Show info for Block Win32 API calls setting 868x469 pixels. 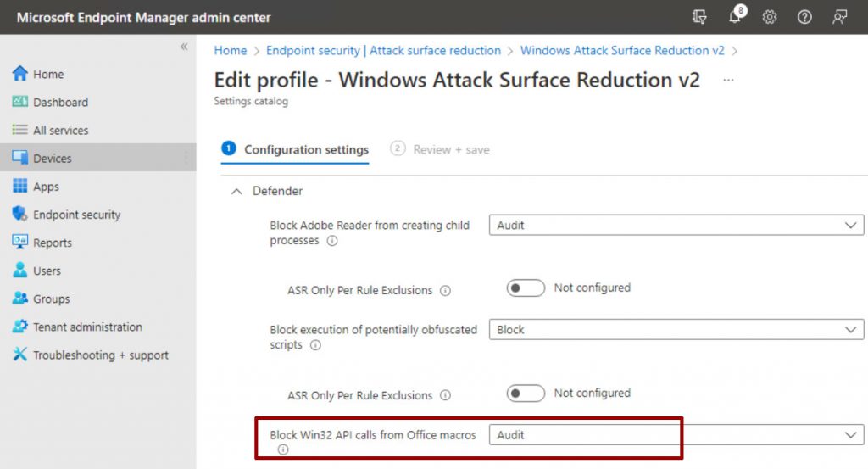coord(283,449)
